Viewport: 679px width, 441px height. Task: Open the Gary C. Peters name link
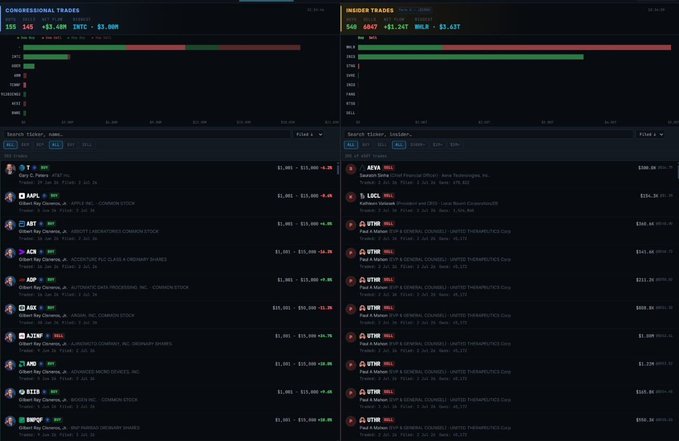(x=34, y=175)
